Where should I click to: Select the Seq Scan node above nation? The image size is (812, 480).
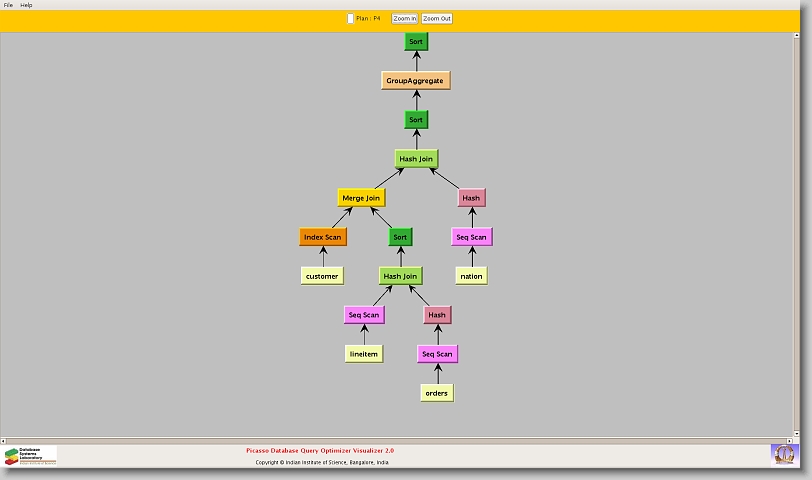(x=471, y=237)
